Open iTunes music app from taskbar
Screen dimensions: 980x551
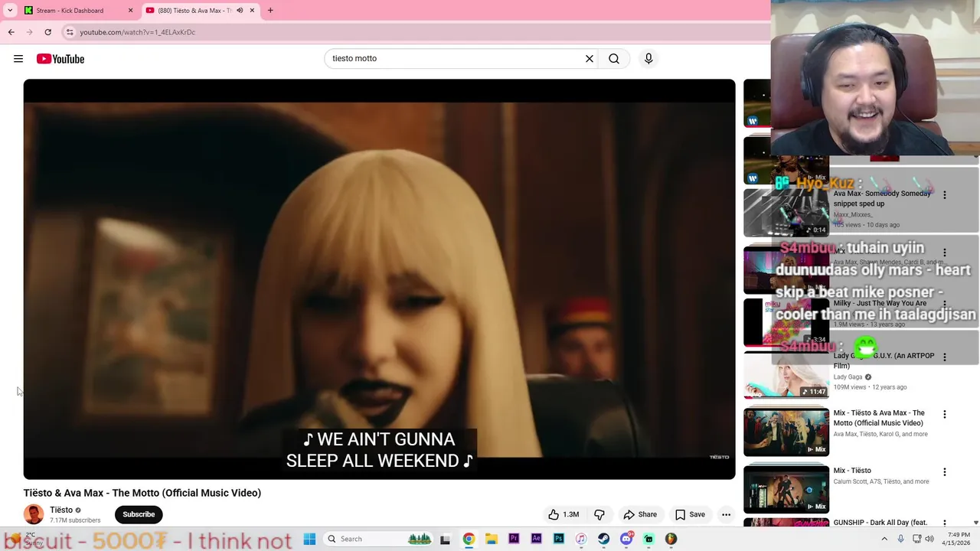click(x=581, y=539)
